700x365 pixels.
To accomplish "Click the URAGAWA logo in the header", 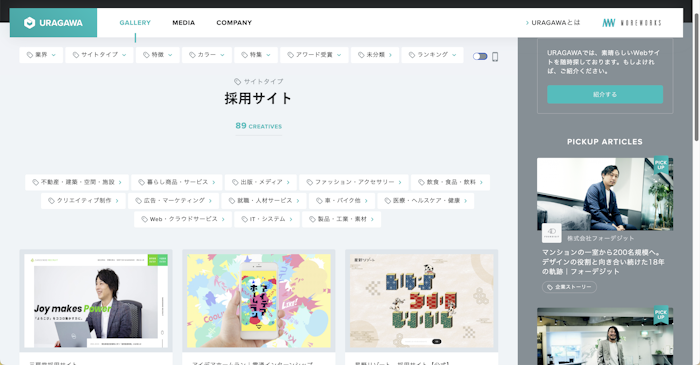I will tap(53, 23).
